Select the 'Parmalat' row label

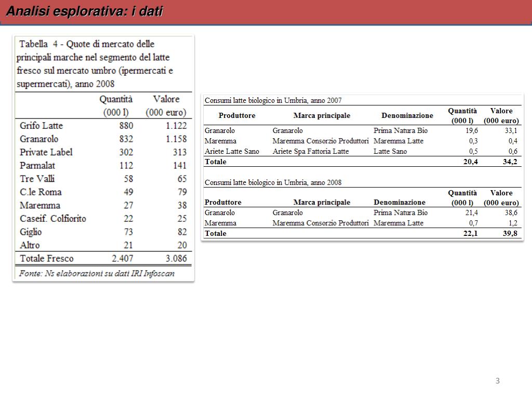click(37, 165)
